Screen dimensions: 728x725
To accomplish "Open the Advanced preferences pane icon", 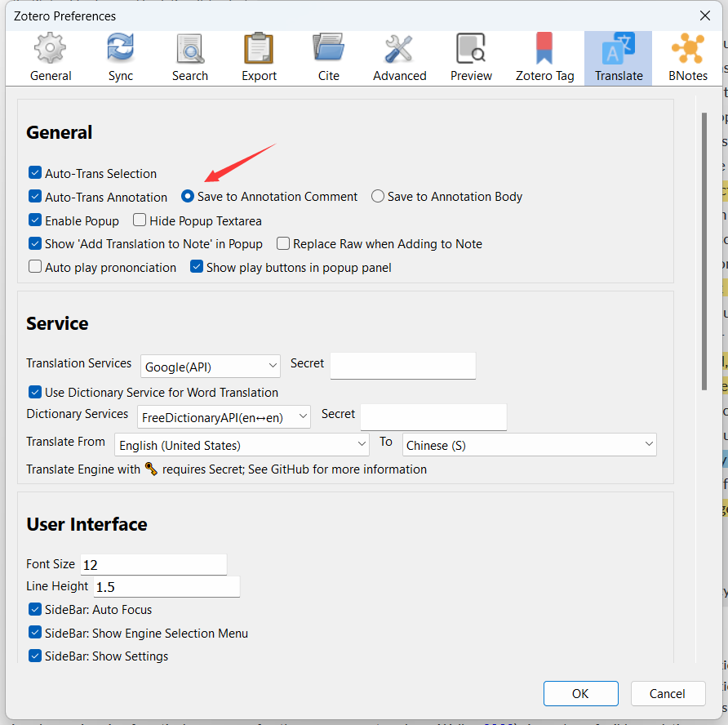I will pyautogui.click(x=399, y=48).
